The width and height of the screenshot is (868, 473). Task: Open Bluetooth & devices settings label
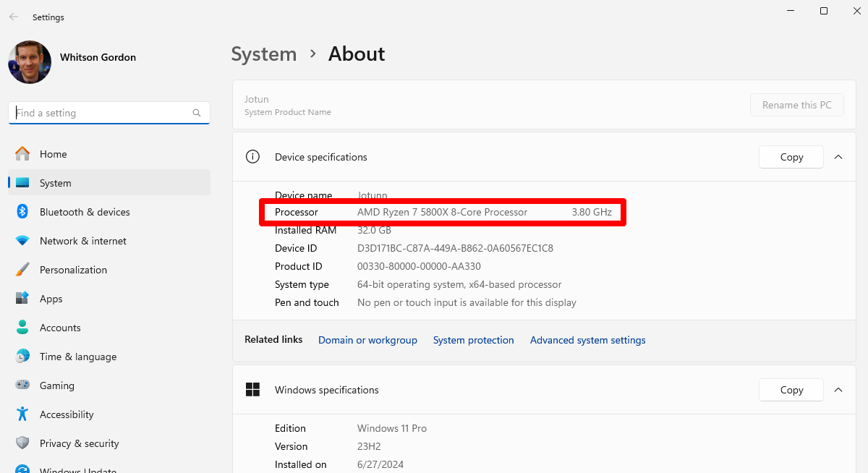(x=85, y=212)
